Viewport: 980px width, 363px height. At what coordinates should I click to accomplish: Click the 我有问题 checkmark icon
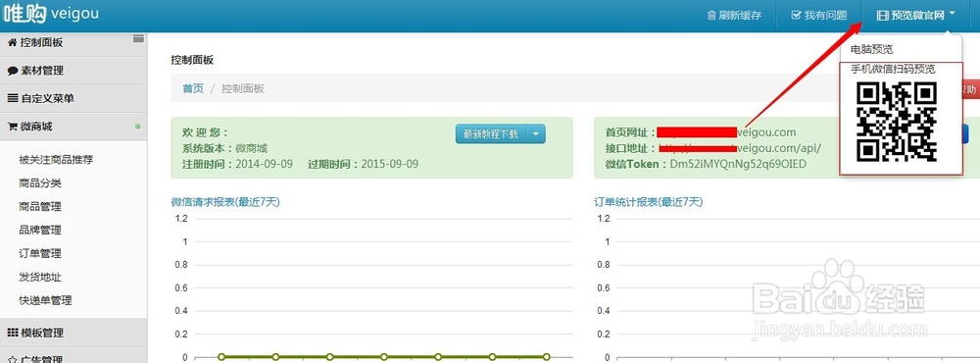pos(796,15)
